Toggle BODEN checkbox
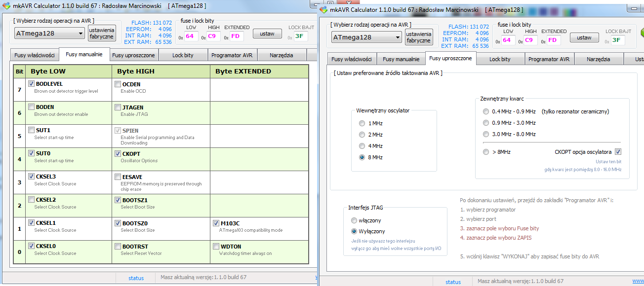The height and width of the screenshot is (286, 644). 31,107
